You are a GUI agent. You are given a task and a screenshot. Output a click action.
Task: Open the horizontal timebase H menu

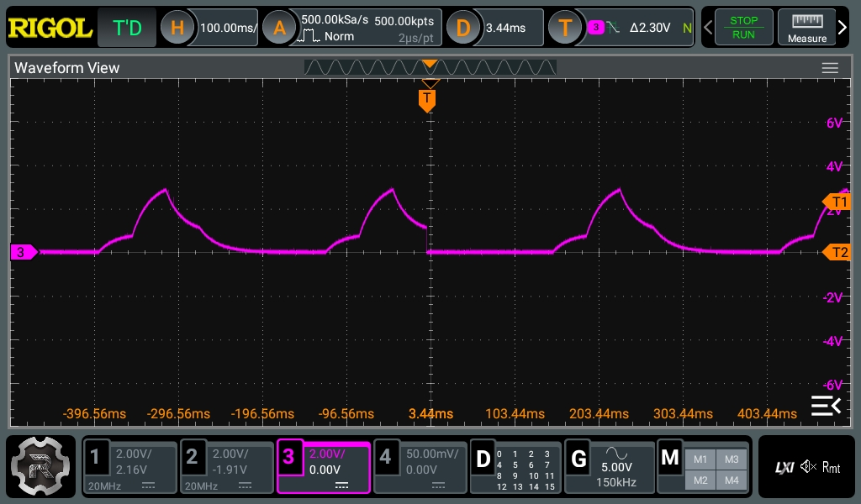tap(177, 27)
